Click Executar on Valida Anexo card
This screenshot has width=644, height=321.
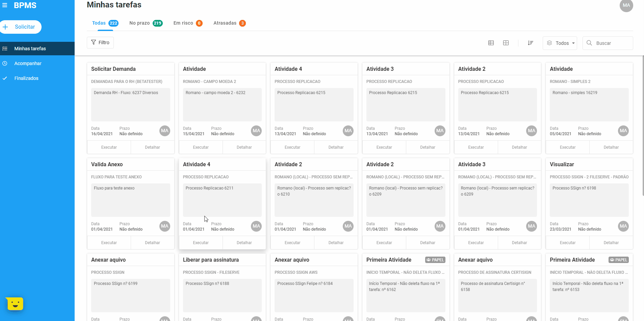109,243
